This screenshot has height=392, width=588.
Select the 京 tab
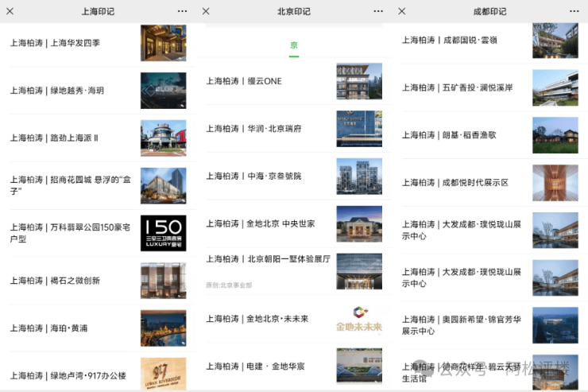click(x=293, y=45)
